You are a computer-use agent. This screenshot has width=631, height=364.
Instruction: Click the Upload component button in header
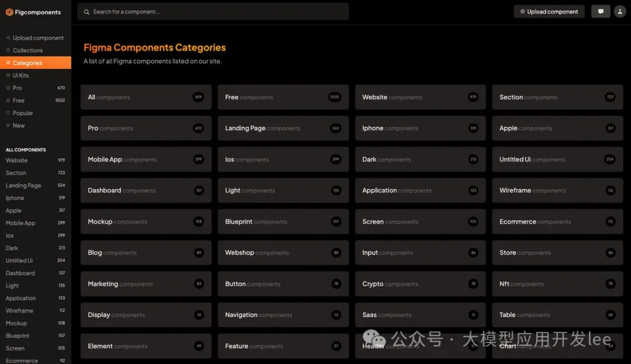[x=549, y=12]
